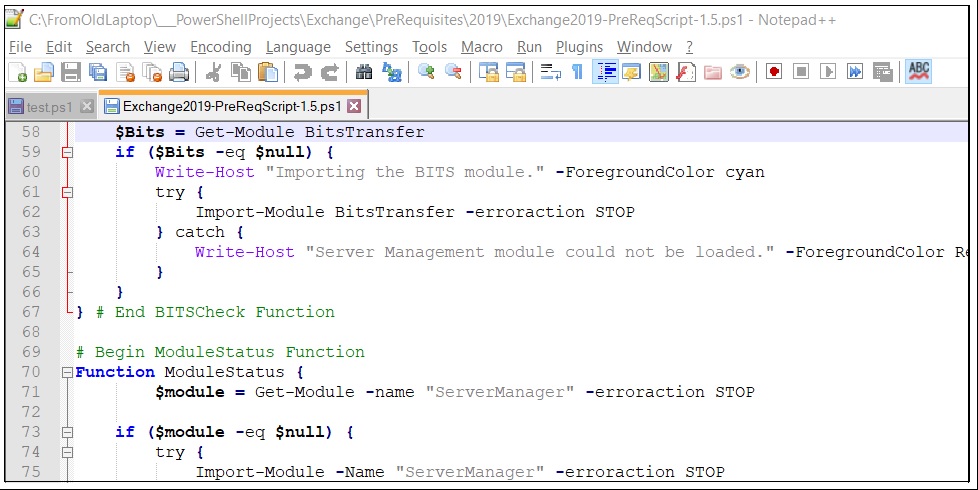
Task: Save the current recorded macro icon
Action: (883, 72)
